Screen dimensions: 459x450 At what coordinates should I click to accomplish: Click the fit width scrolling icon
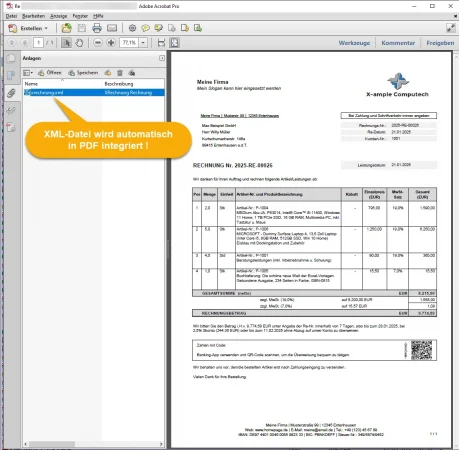[161, 43]
